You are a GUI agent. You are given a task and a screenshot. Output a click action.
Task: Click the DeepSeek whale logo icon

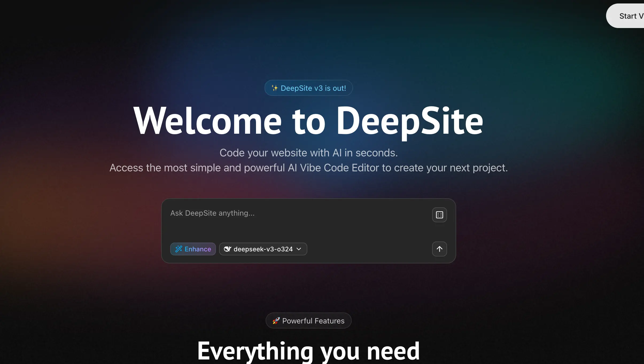227,249
